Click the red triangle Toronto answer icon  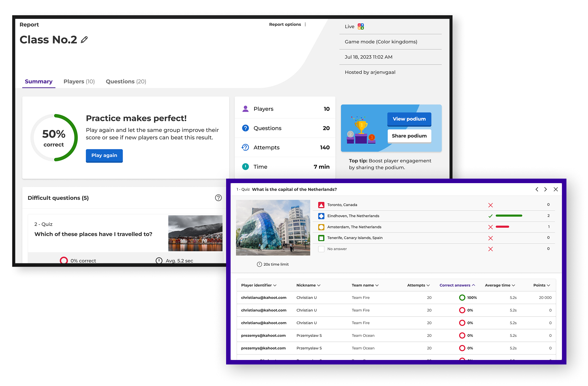point(321,205)
